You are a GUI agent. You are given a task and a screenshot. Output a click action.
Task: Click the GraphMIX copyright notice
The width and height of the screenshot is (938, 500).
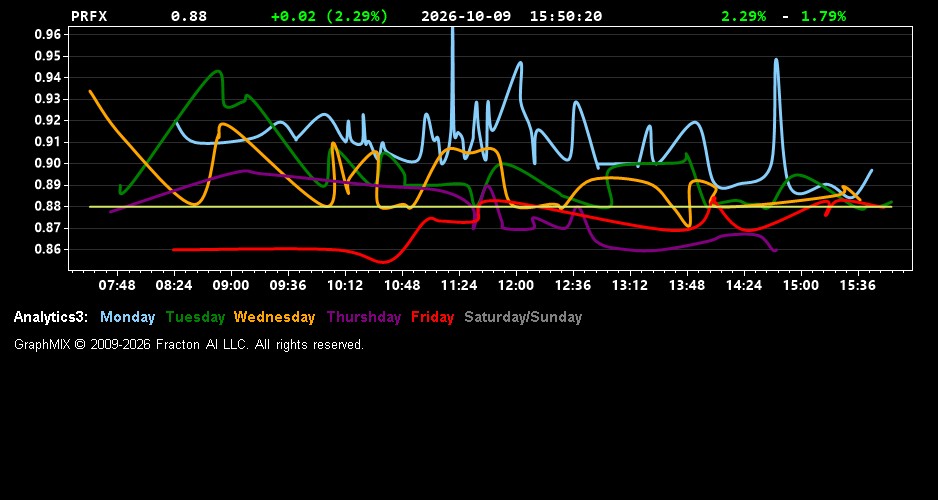(189, 344)
